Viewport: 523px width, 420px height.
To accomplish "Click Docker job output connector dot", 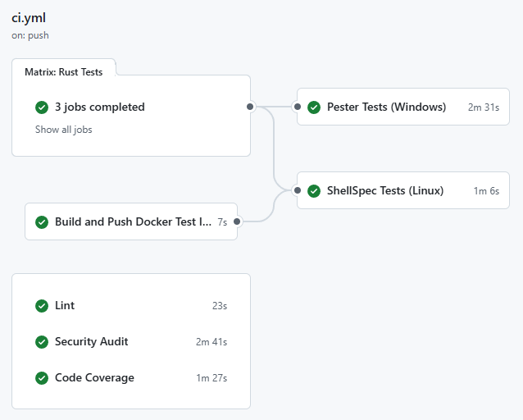I will (x=237, y=221).
